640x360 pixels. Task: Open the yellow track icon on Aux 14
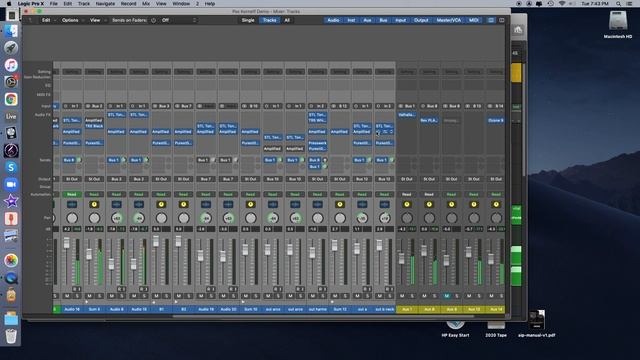pyautogui.click(x=496, y=204)
